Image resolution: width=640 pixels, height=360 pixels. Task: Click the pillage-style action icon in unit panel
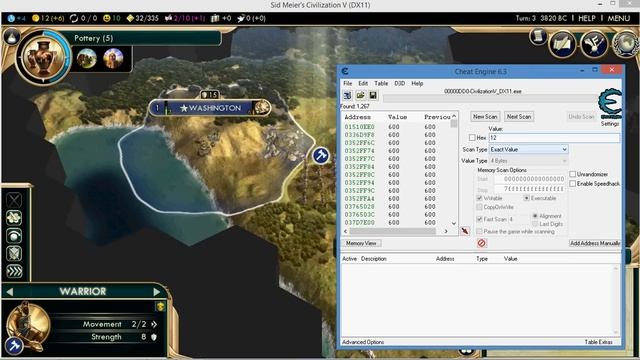point(14,218)
